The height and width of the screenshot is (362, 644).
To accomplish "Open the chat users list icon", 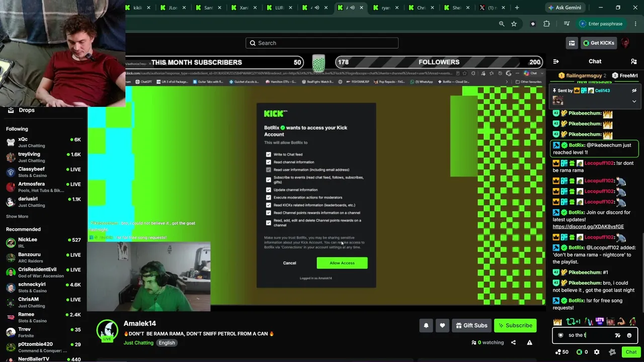I will pyautogui.click(x=634, y=61).
